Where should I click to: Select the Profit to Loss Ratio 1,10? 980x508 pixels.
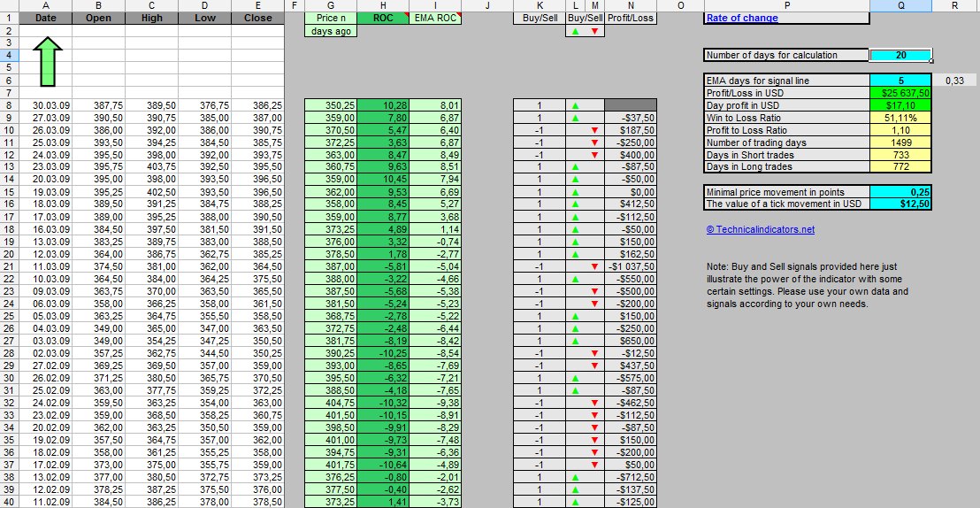pyautogui.click(x=900, y=130)
